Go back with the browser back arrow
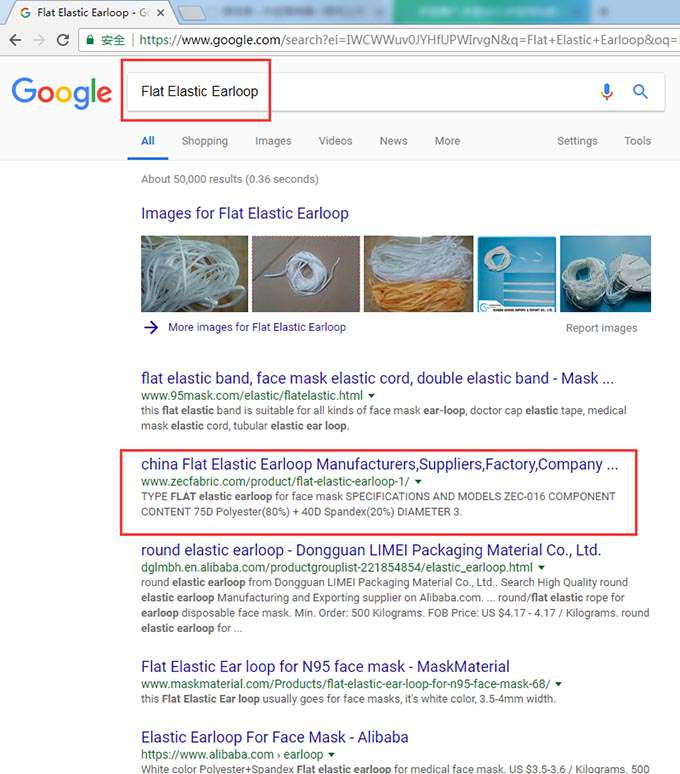Viewport: 680px width, 774px height. pyautogui.click(x=15, y=40)
